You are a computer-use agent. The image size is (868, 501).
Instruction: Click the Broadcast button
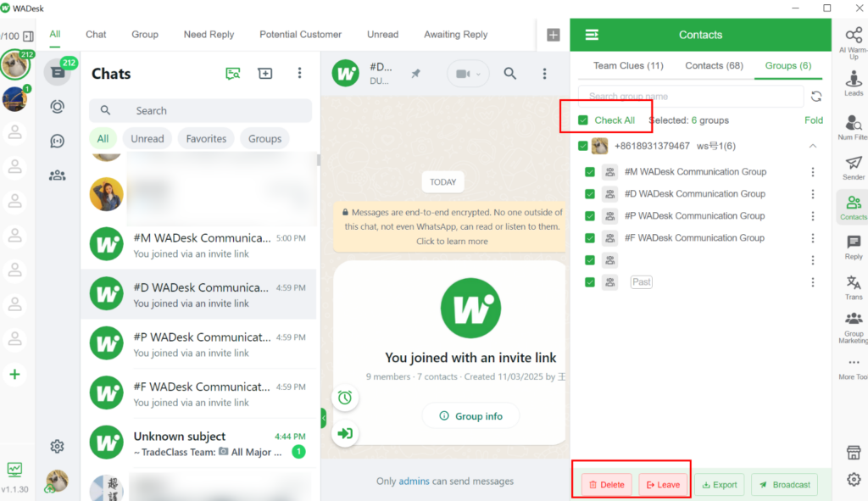[x=784, y=485]
